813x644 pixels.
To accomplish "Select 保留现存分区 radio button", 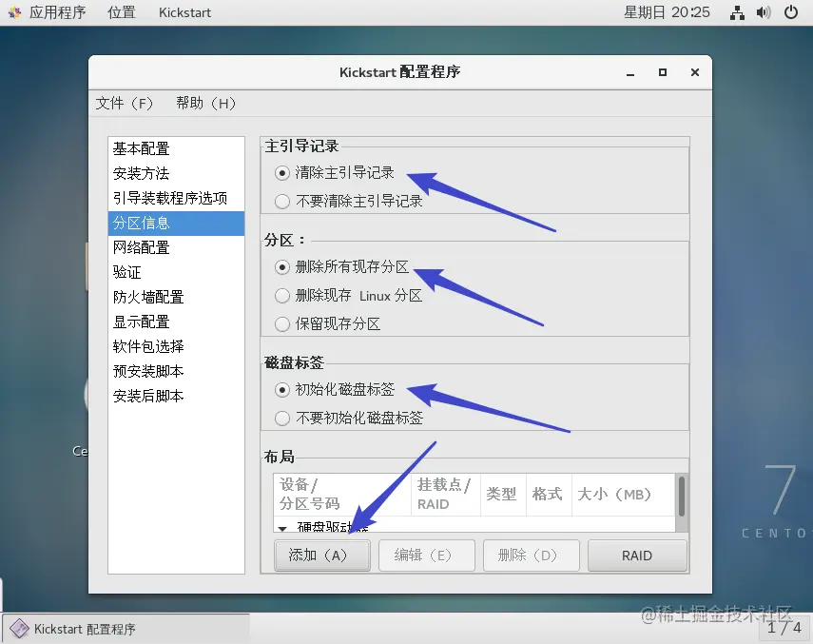I will pos(282,324).
